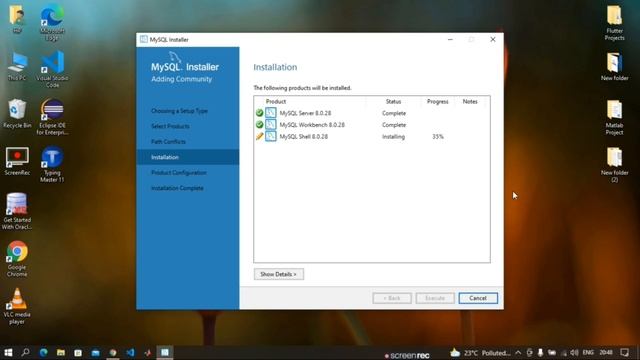Click the Show Details button
Screen dimensions: 640x360
click(x=279, y=274)
